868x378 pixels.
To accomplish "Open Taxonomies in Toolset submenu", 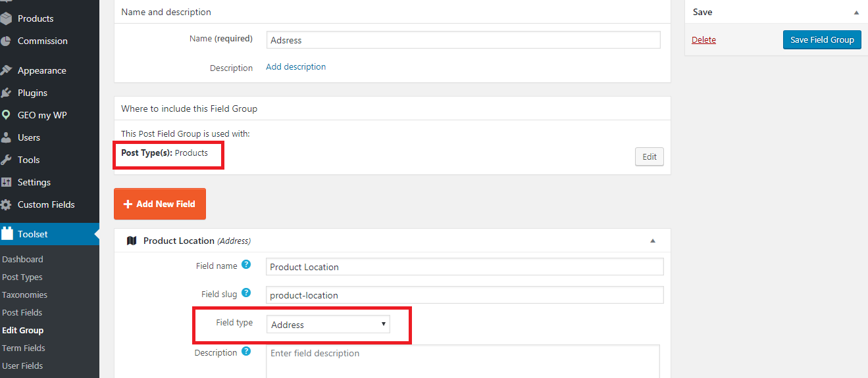I will (24, 295).
